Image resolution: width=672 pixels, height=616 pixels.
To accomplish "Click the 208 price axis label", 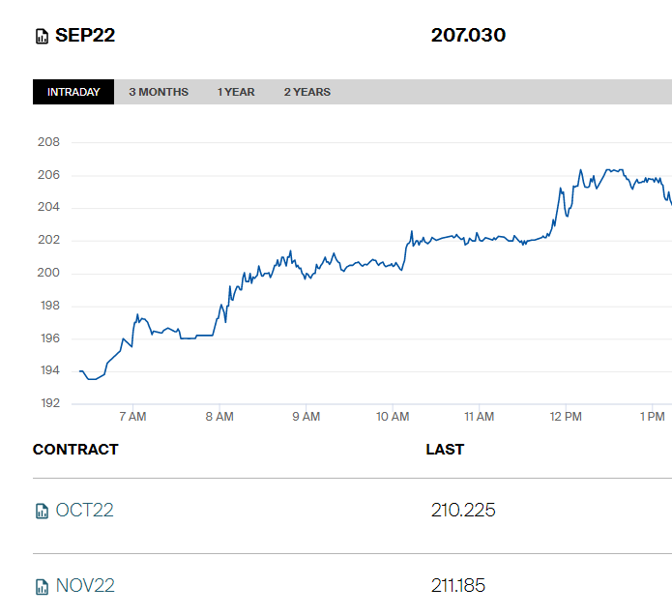I will click(48, 142).
